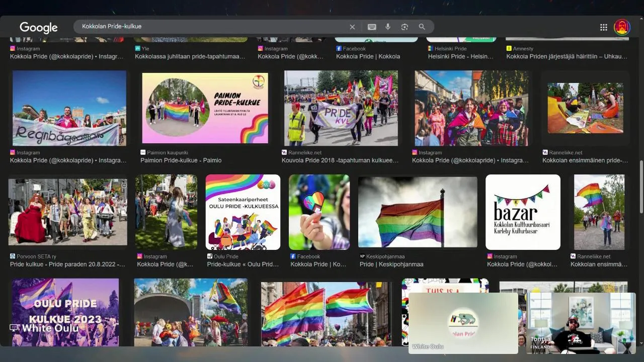Viewport: 644px width, 362px height.
Task: Open the Pride | Keskipohjanmaa link
Action: click(x=391, y=264)
